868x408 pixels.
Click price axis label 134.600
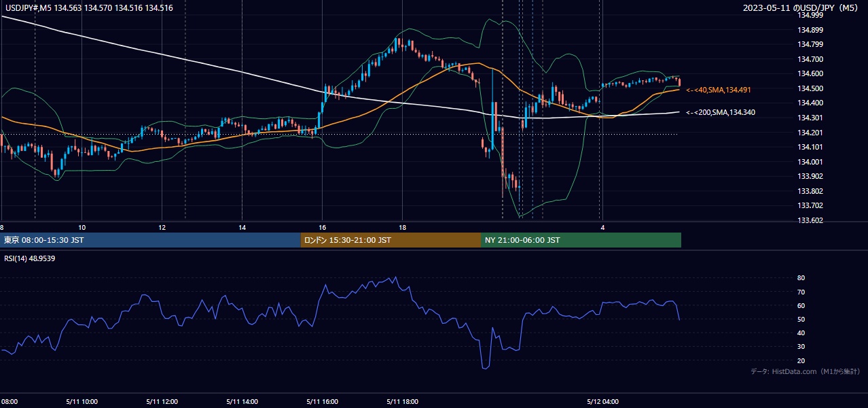tap(809, 73)
